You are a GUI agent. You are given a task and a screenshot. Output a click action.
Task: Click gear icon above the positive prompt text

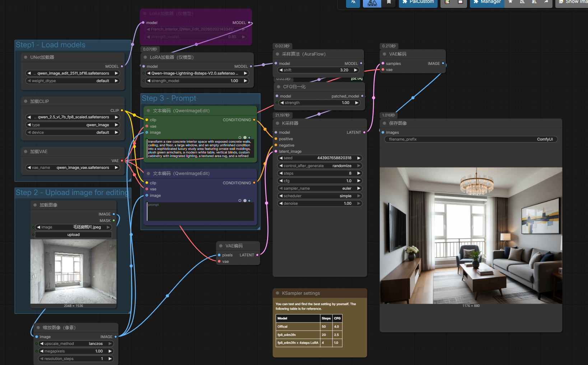pyautogui.click(x=245, y=138)
